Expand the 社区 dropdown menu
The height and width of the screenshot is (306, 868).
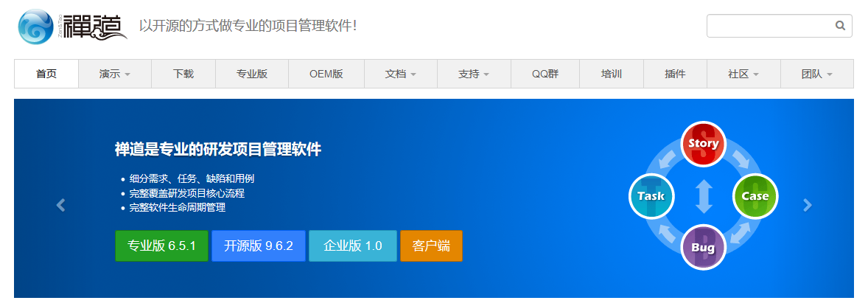743,74
